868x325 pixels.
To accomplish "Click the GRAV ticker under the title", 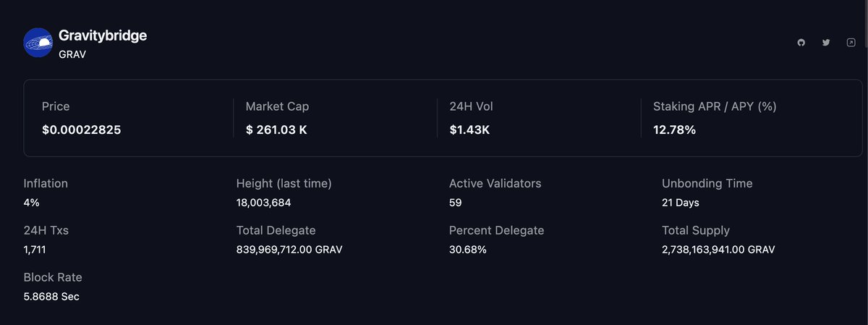I will coord(72,54).
